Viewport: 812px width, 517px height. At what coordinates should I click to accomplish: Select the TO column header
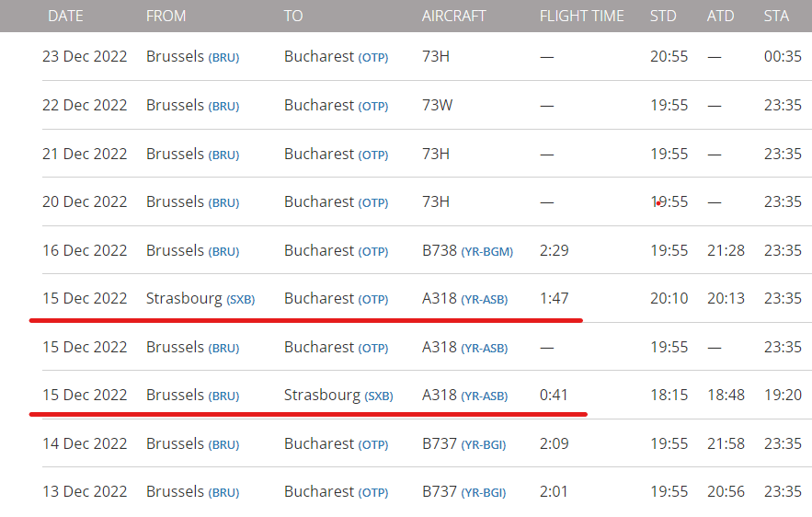(x=293, y=16)
